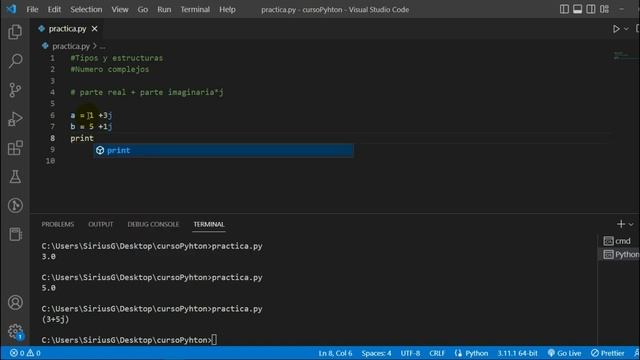Switch to the DEBUG CONSOLE tab
This screenshot has height=360, width=640.
click(x=153, y=224)
